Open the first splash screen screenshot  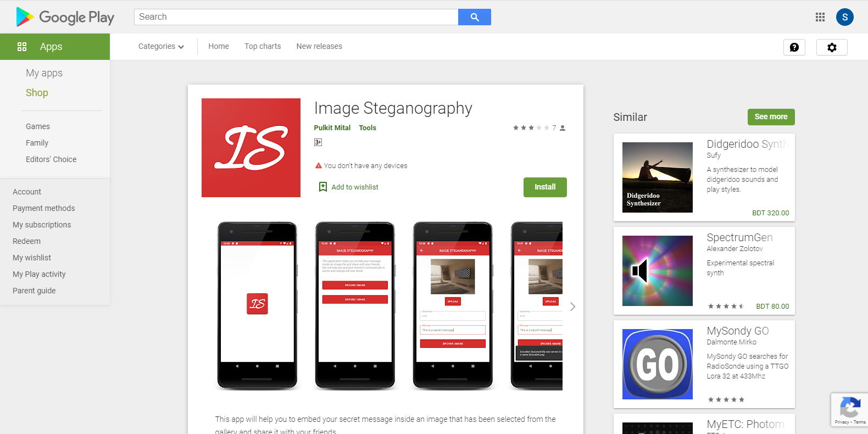pos(257,305)
